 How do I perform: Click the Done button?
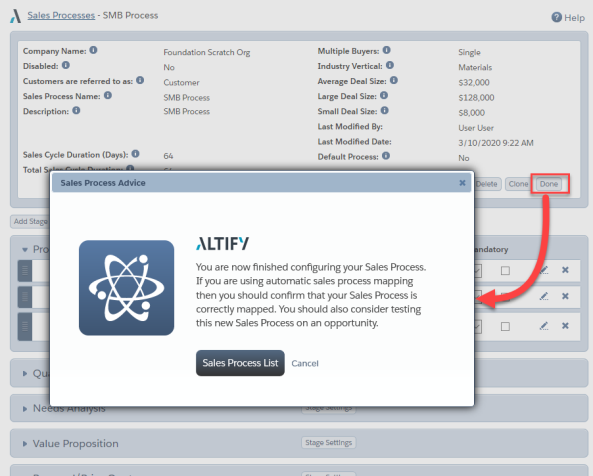click(x=549, y=184)
